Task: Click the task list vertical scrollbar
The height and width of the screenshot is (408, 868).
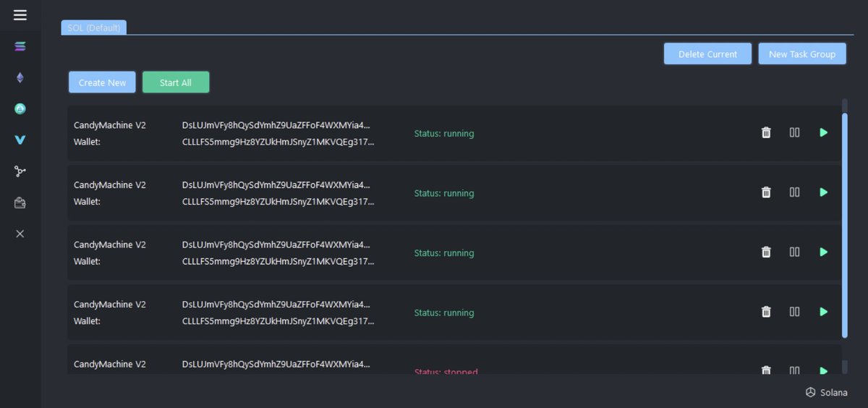Action: tap(845, 224)
